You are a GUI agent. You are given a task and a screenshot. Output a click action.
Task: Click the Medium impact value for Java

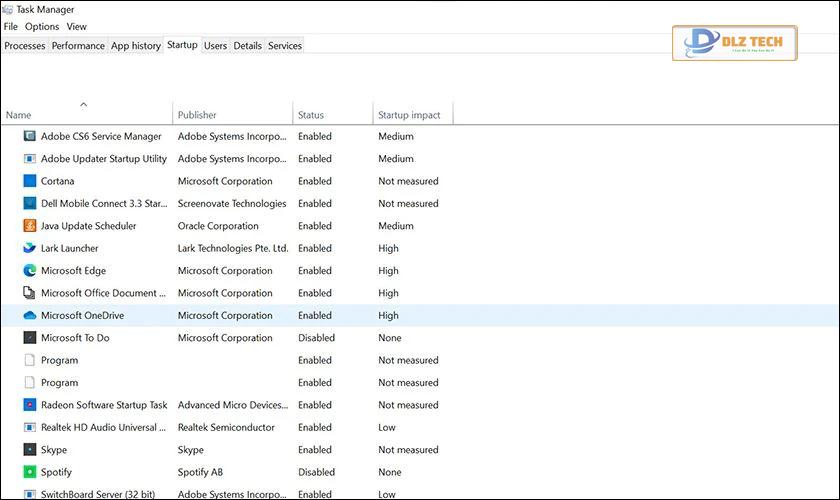(396, 226)
